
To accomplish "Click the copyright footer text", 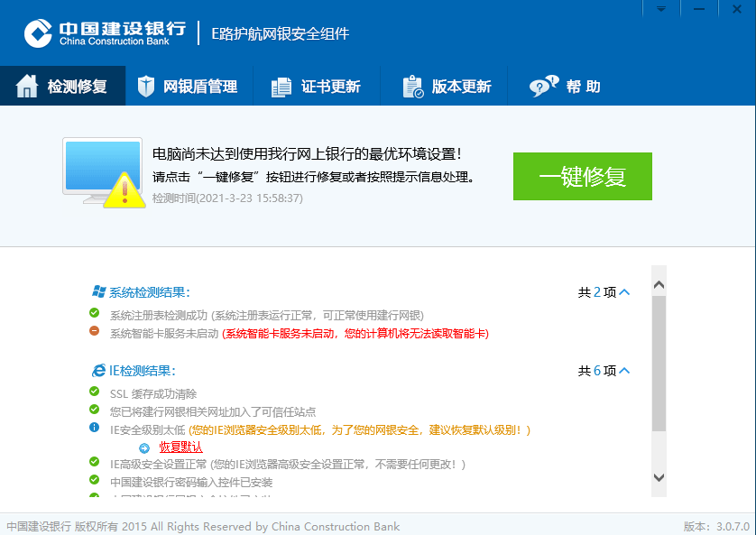I will point(203,526).
